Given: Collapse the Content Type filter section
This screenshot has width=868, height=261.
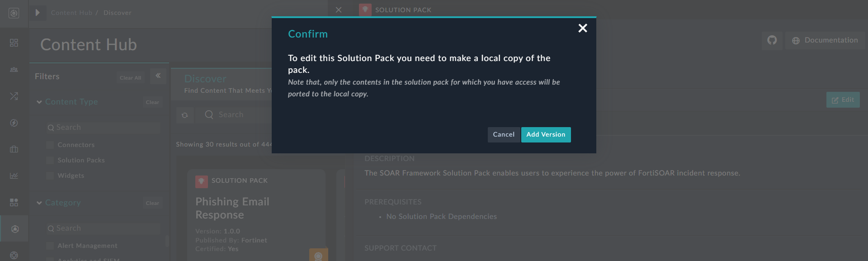Looking at the screenshot, I should (39, 102).
